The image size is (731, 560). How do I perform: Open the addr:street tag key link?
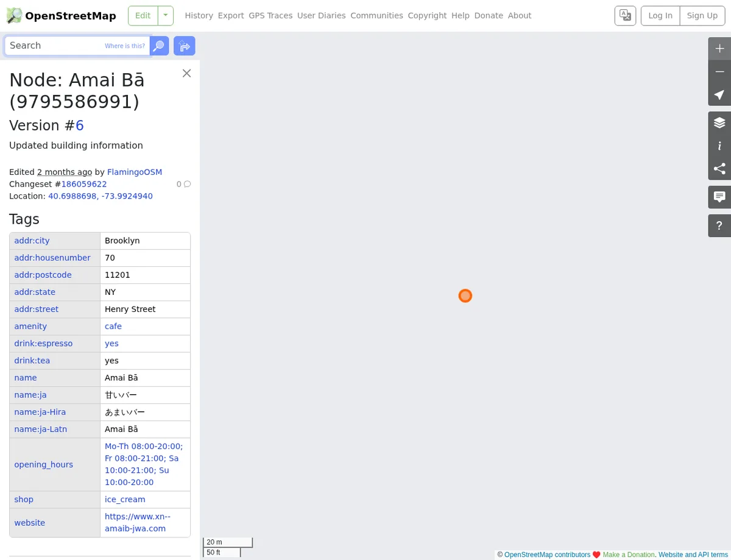pyautogui.click(x=37, y=309)
